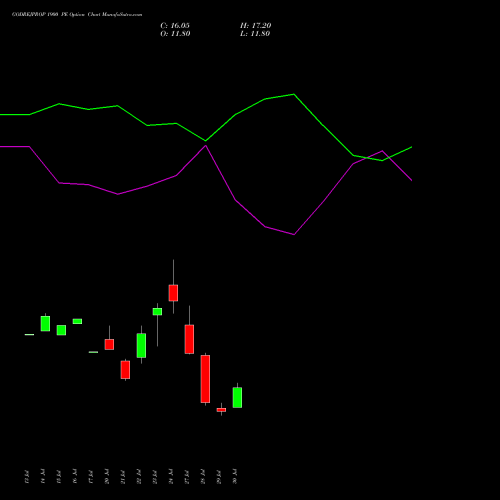Select the green candle for 22 Jul
Viewport: 500px width, 500px height.
141,346
